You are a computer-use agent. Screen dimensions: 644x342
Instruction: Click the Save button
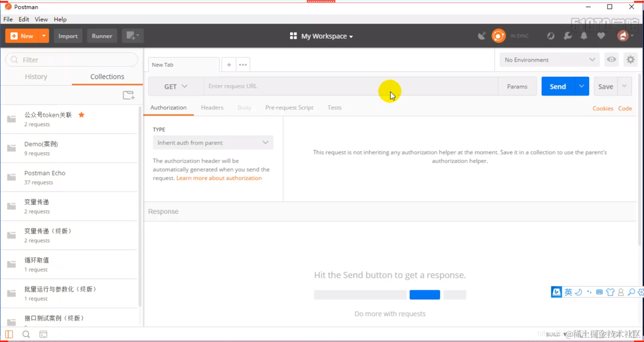606,86
